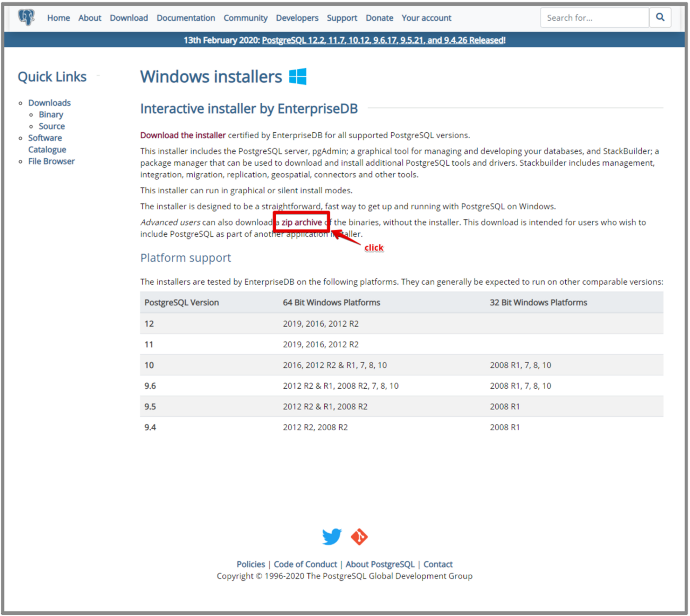The height and width of the screenshot is (616, 690).
Task: Open the Twitter bird icon link
Action: [332, 537]
